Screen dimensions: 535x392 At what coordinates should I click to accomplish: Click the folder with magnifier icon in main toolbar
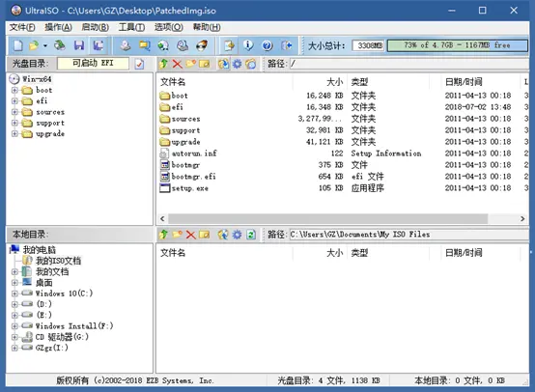(x=144, y=45)
